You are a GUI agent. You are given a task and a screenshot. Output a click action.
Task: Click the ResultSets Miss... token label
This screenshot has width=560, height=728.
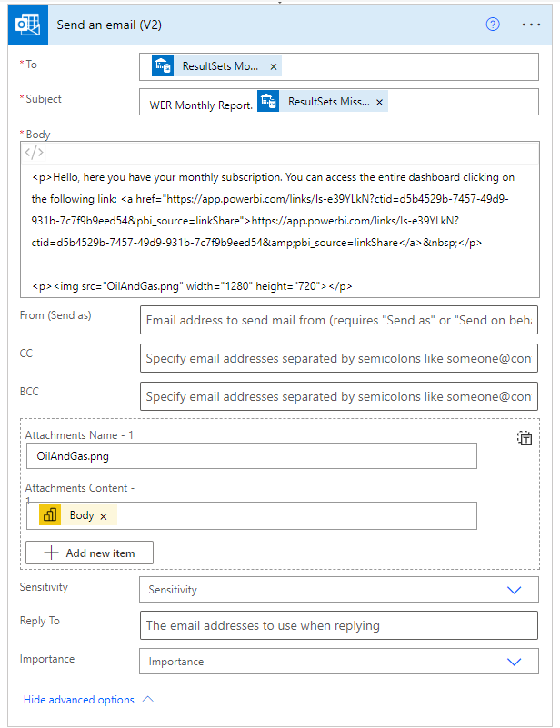click(329, 101)
